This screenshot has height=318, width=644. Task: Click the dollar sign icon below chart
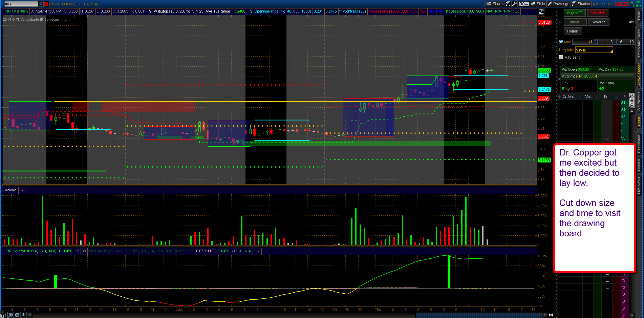(23, 315)
